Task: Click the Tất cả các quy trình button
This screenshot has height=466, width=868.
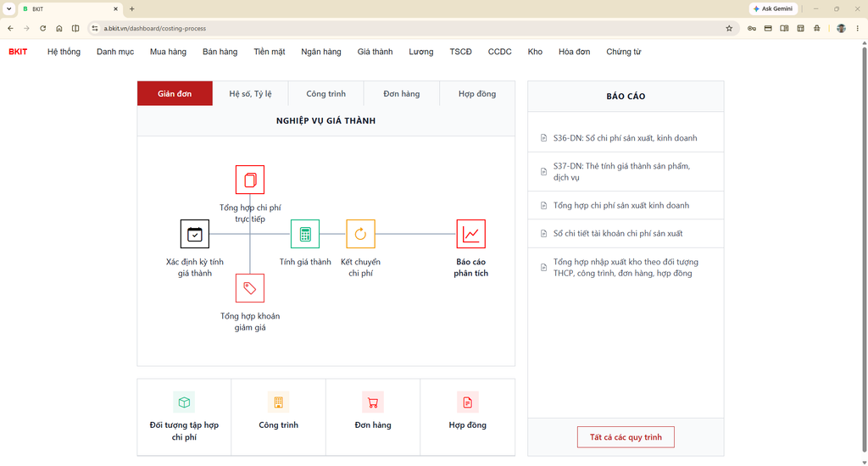Action: 626,436
